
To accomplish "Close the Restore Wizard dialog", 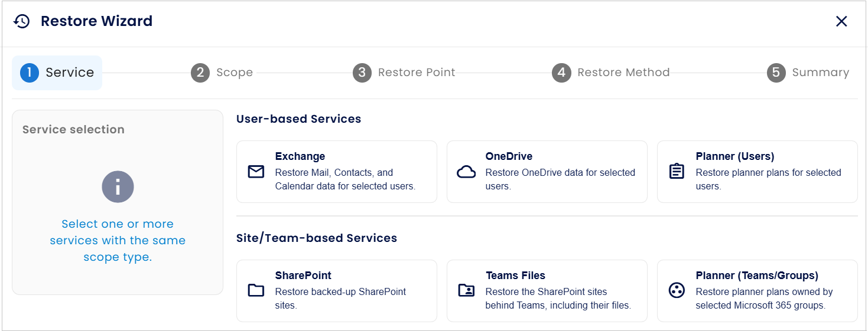I will (841, 22).
